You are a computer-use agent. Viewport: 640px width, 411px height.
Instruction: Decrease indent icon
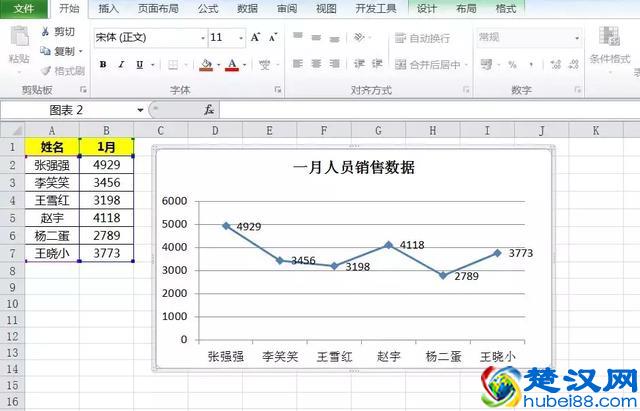[x=359, y=64]
